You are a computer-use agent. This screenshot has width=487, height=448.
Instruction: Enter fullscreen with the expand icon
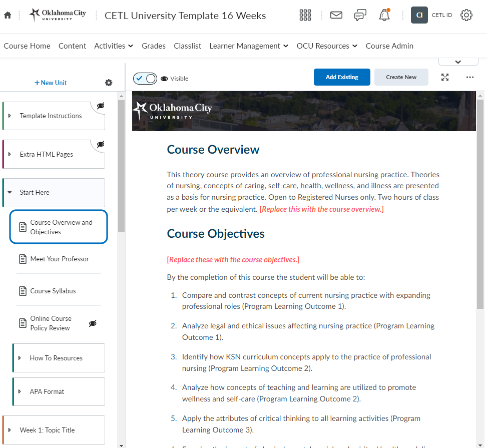(445, 77)
